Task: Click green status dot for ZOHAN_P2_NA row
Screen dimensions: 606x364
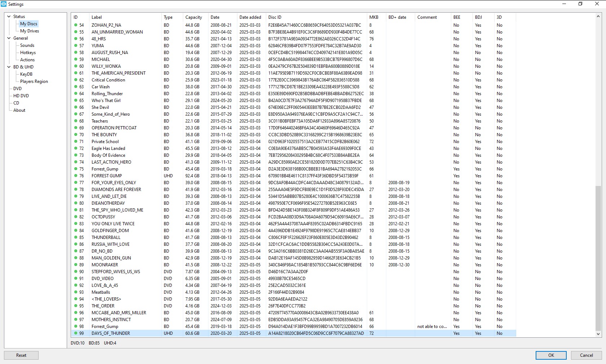Action: tap(76, 25)
